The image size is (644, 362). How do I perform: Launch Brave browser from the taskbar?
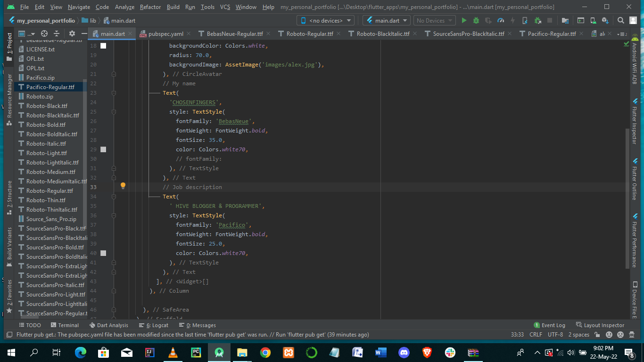(427, 352)
